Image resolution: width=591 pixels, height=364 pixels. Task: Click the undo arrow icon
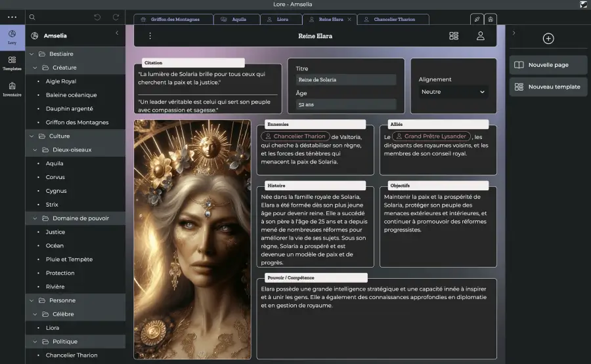coord(97,17)
